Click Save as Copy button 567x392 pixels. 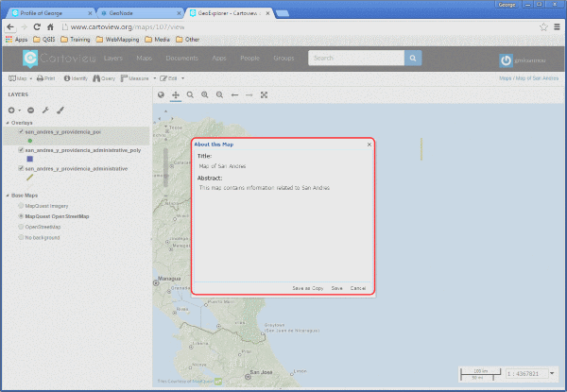point(308,288)
